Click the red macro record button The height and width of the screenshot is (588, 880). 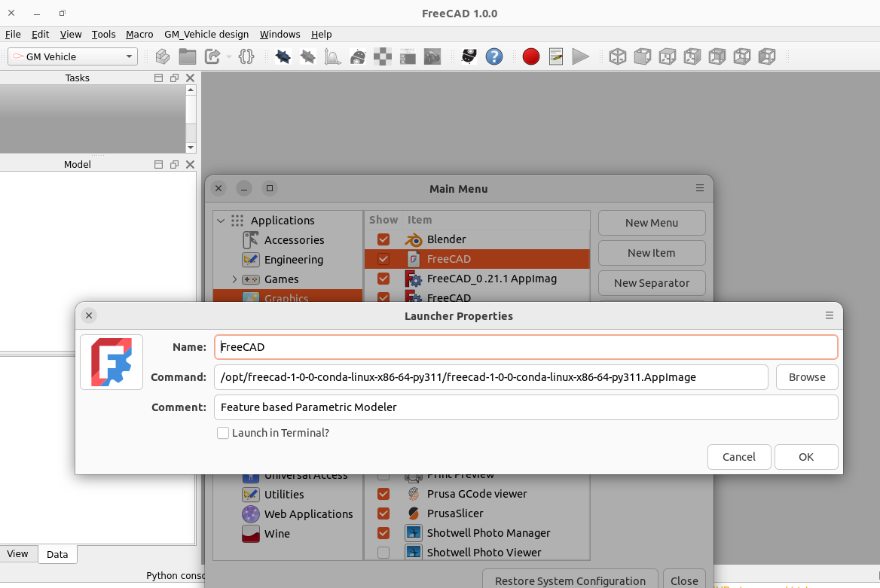click(x=531, y=56)
